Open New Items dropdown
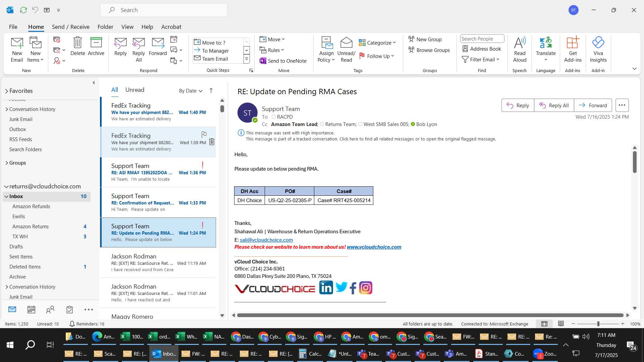Image resolution: width=644 pixels, height=362 pixels. click(x=35, y=50)
